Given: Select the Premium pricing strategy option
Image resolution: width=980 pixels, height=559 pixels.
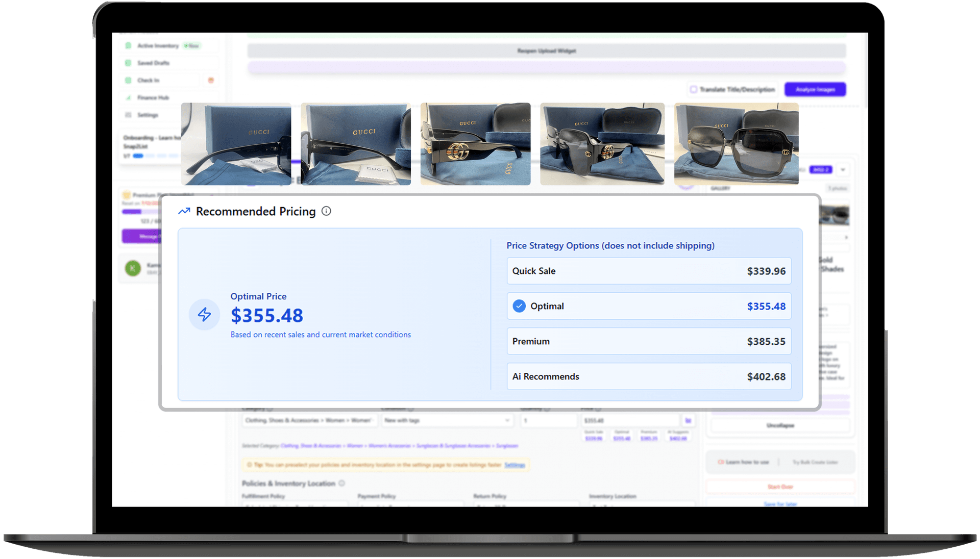Looking at the screenshot, I should click(648, 341).
